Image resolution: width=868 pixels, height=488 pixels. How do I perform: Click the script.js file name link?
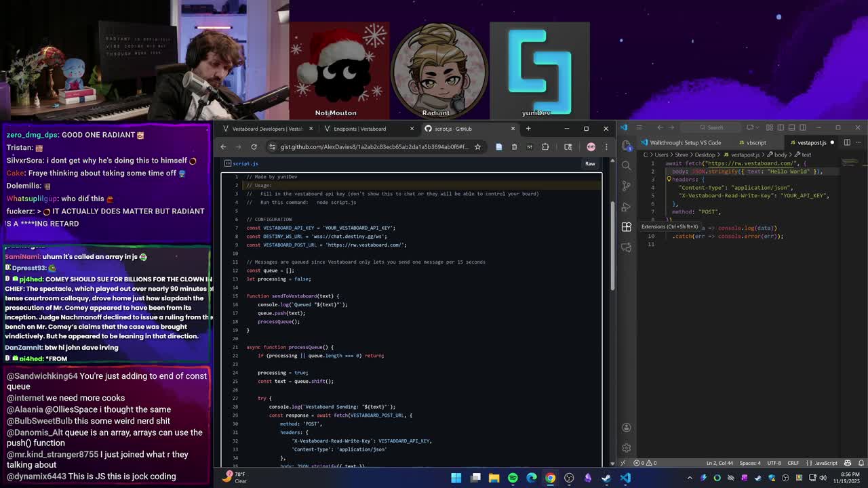point(245,163)
